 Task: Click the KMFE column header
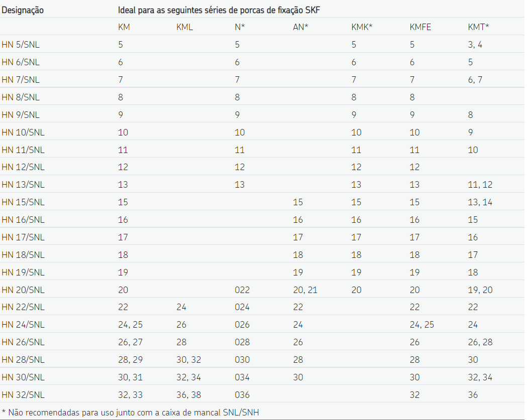[420, 27]
